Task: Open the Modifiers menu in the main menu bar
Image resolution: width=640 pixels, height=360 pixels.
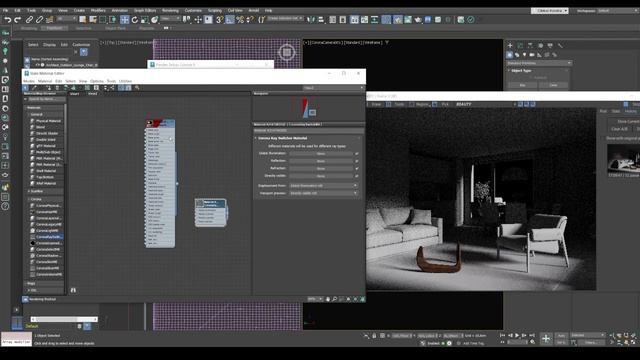Action: click(x=98, y=11)
